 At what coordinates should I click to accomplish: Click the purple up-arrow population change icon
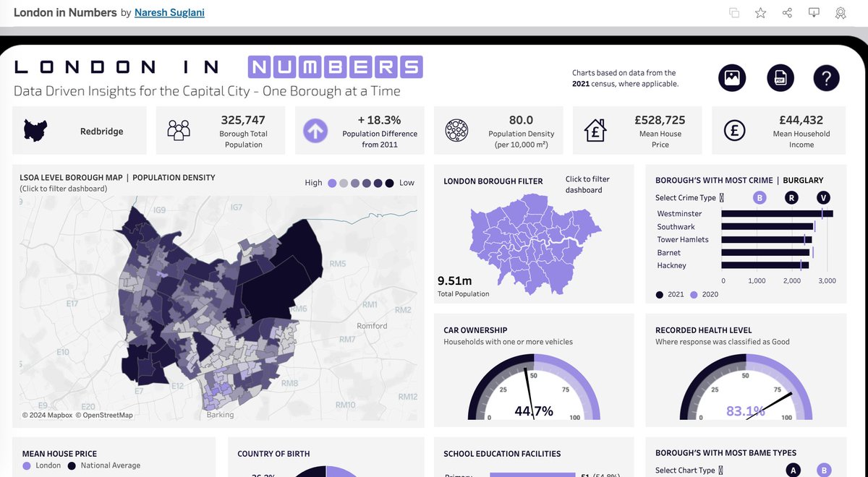pyautogui.click(x=315, y=132)
